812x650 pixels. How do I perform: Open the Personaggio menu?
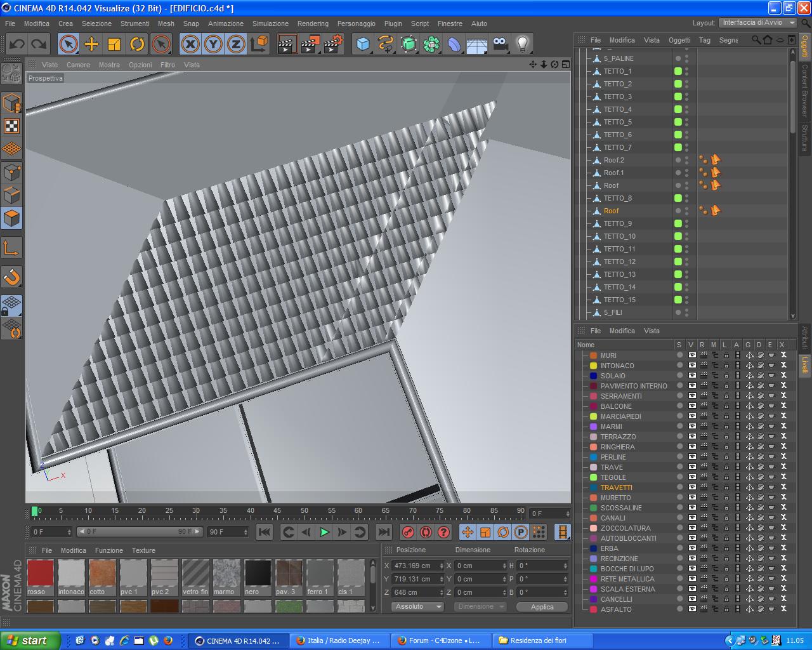tap(357, 23)
